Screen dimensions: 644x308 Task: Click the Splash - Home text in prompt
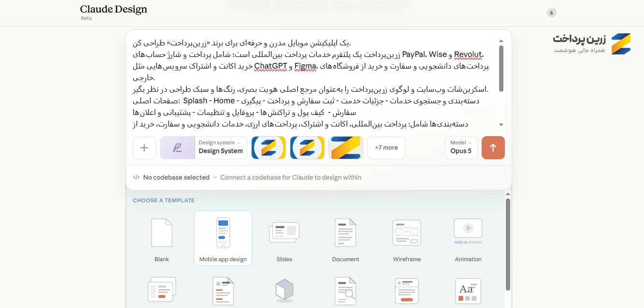pos(209,101)
